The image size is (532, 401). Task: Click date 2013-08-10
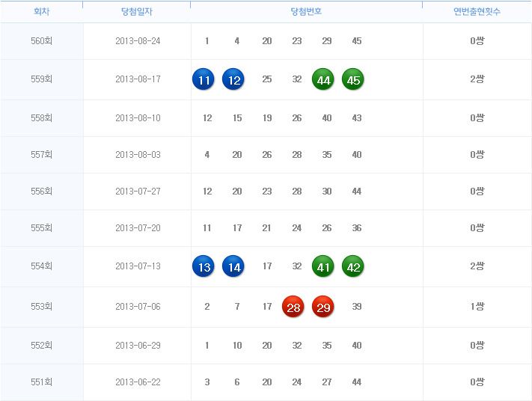138,118
